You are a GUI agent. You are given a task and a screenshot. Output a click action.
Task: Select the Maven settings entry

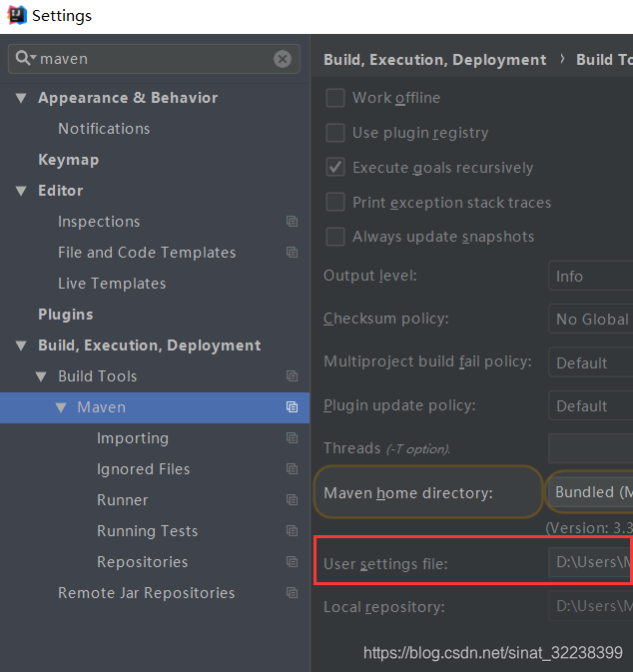155,407
